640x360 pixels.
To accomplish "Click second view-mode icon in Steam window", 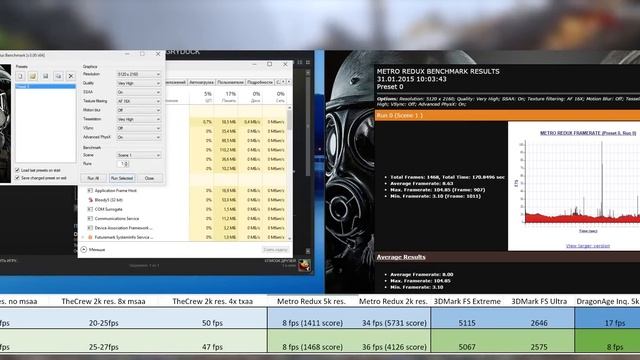I will pos(308,62).
